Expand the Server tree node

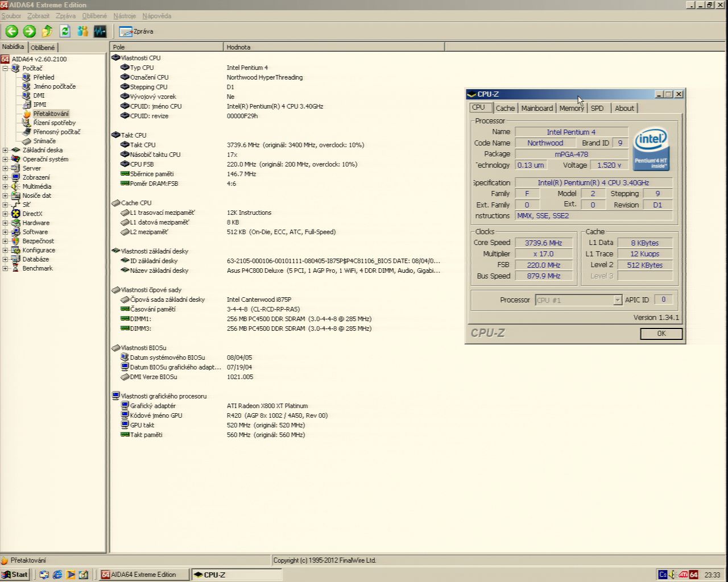[x=5, y=168]
